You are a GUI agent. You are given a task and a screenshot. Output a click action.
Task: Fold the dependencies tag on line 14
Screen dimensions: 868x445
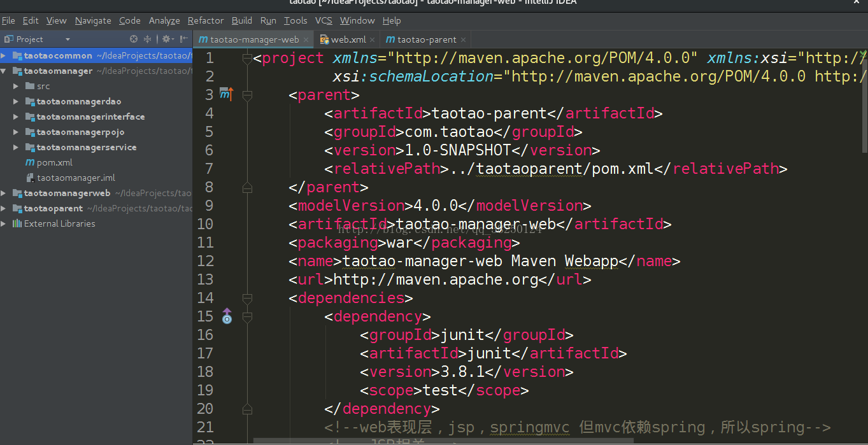point(247,299)
